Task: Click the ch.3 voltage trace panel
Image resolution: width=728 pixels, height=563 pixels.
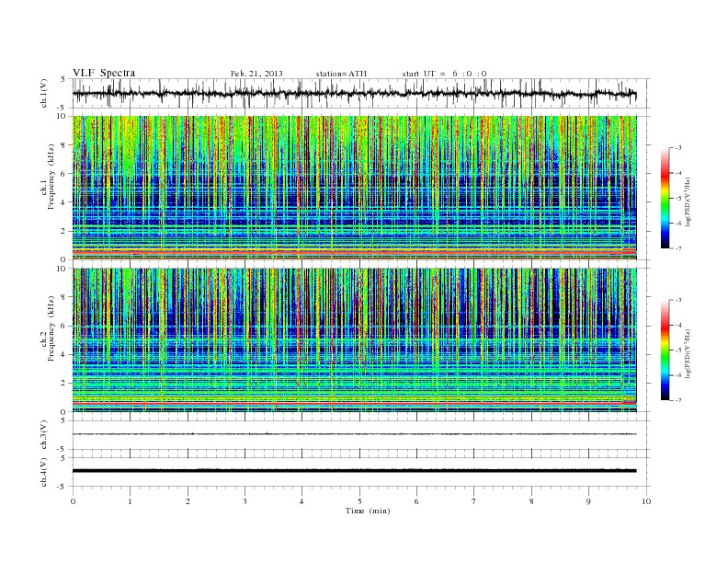Action: click(361, 435)
